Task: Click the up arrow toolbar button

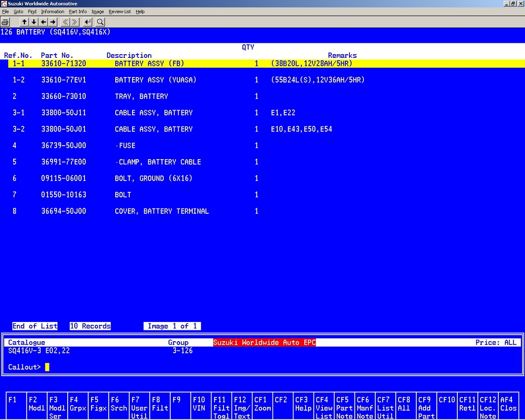Action: tap(24, 22)
